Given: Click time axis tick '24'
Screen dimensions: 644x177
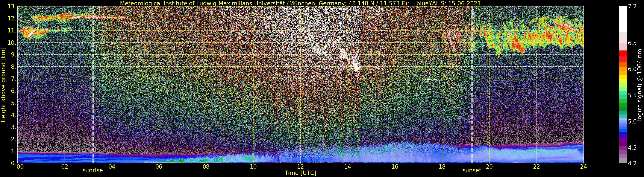Looking at the screenshot, I should click(x=583, y=166).
